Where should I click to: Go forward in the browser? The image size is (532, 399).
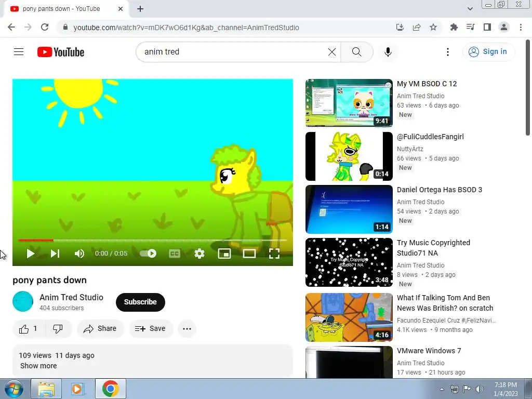tap(28, 28)
